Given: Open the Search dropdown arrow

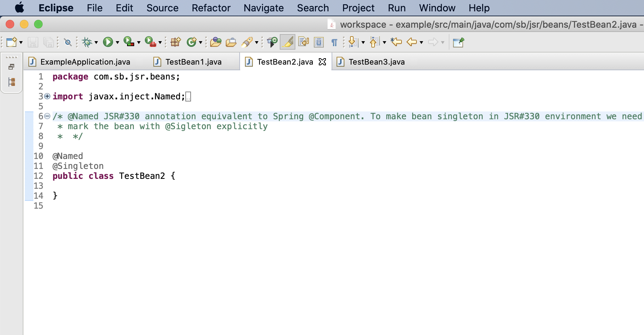Looking at the screenshot, I should (257, 43).
